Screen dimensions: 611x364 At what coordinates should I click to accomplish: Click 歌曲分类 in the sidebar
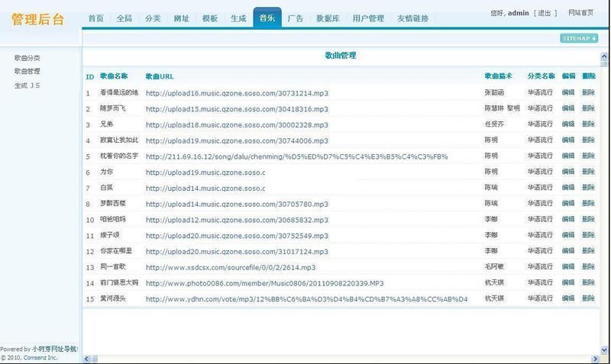click(x=27, y=58)
